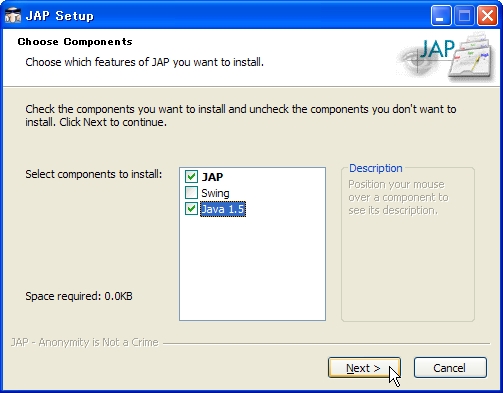This screenshot has width=503, height=393.
Task: Enable the Swing component checkbox
Action: pyautogui.click(x=191, y=193)
